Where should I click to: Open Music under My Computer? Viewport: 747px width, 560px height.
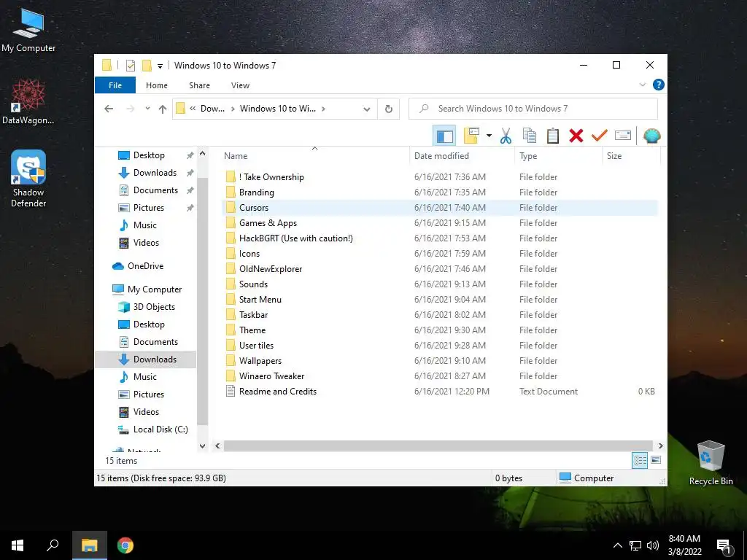pos(145,377)
